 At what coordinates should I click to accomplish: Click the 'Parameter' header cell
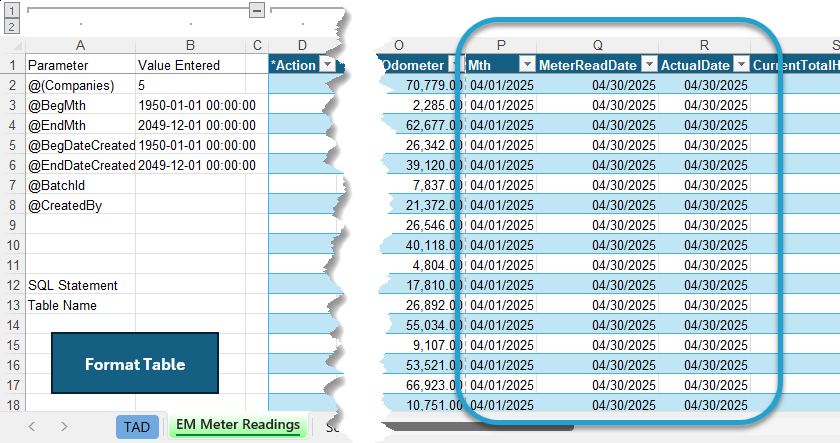pyautogui.click(x=80, y=65)
